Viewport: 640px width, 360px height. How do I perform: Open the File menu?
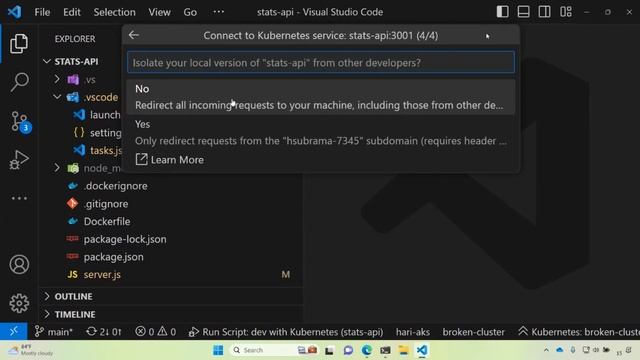[42, 12]
